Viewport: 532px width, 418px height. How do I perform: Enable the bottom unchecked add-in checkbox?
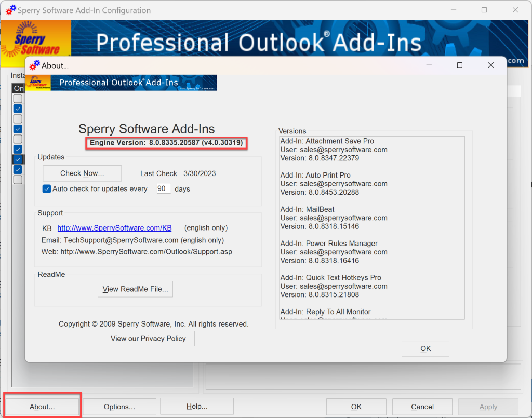coord(18,179)
